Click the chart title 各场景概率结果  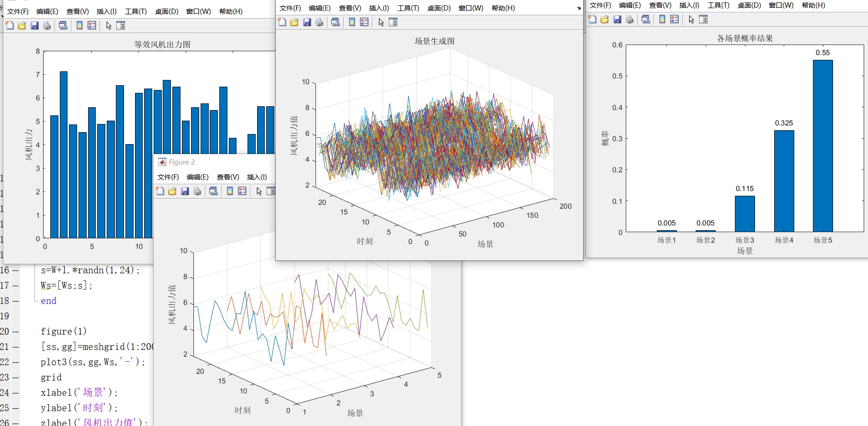745,38
